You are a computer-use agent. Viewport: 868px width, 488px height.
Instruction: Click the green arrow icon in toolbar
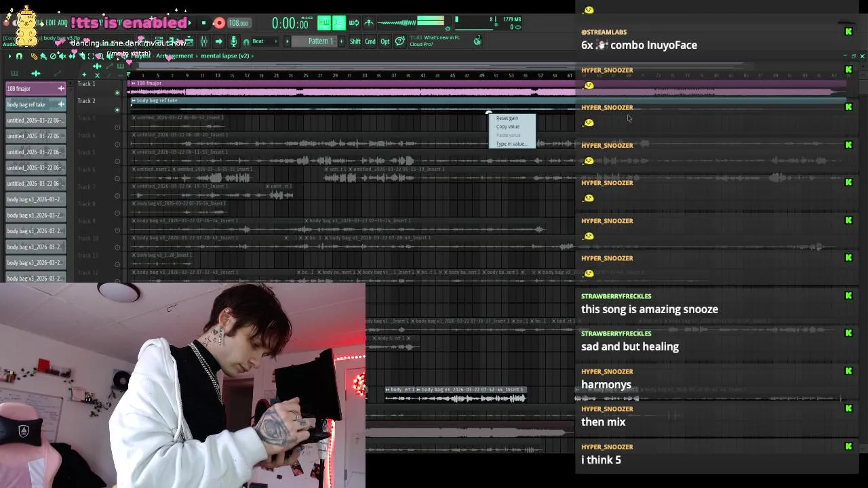[218, 41]
